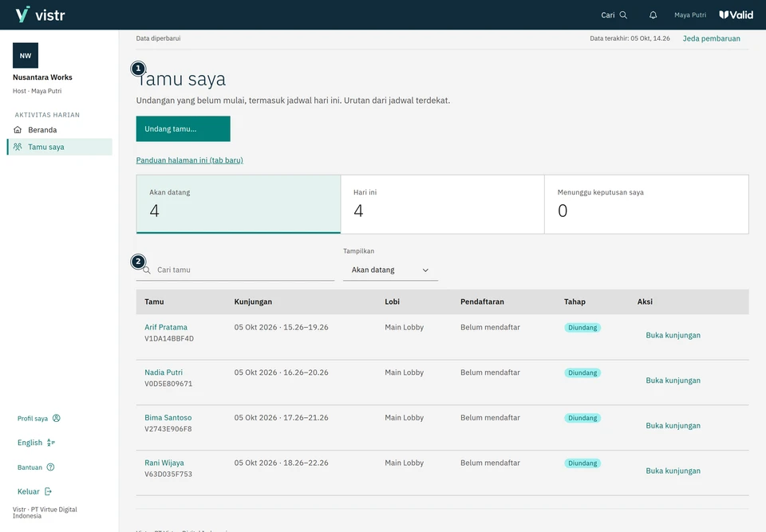Click the visit time 05 Okt 2026 · 18.26–22.26
The image size is (766, 532).
282,463
